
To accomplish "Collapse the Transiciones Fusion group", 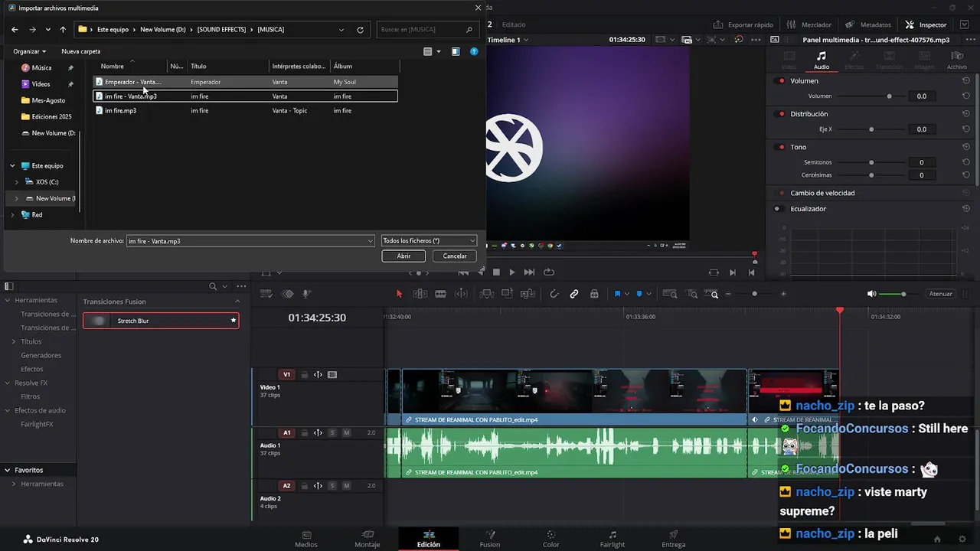I will (237, 302).
